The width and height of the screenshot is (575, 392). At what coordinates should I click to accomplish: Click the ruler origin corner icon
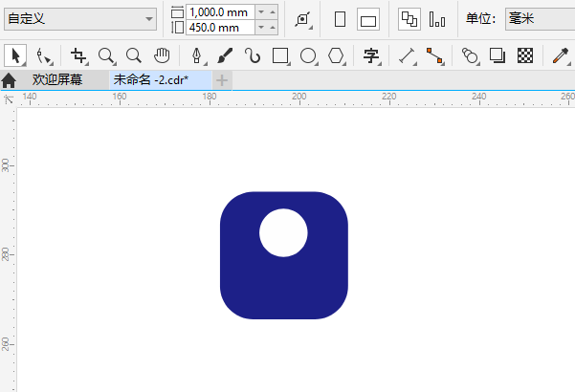click(8, 98)
